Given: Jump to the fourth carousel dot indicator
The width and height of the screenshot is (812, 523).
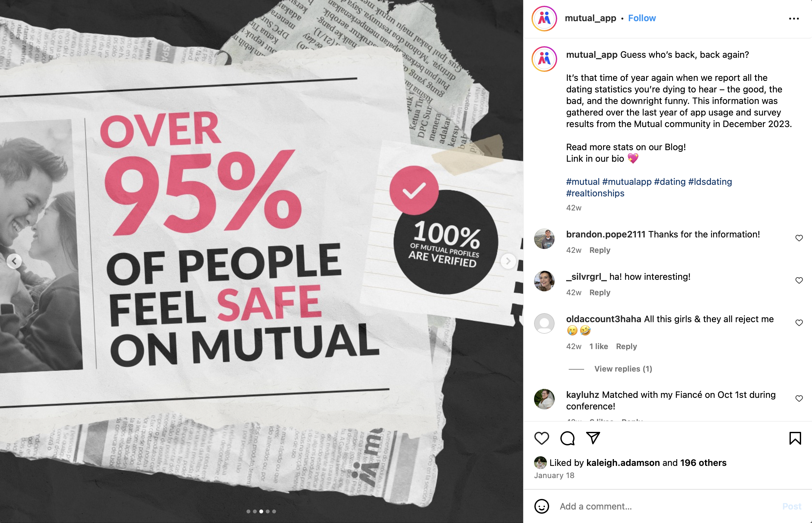Looking at the screenshot, I should pyautogui.click(x=268, y=511).
